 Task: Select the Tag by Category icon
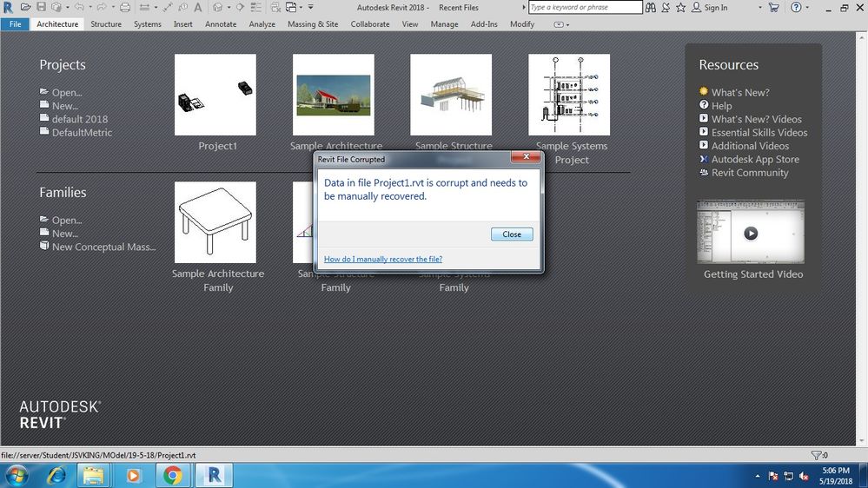pos(182,7)
